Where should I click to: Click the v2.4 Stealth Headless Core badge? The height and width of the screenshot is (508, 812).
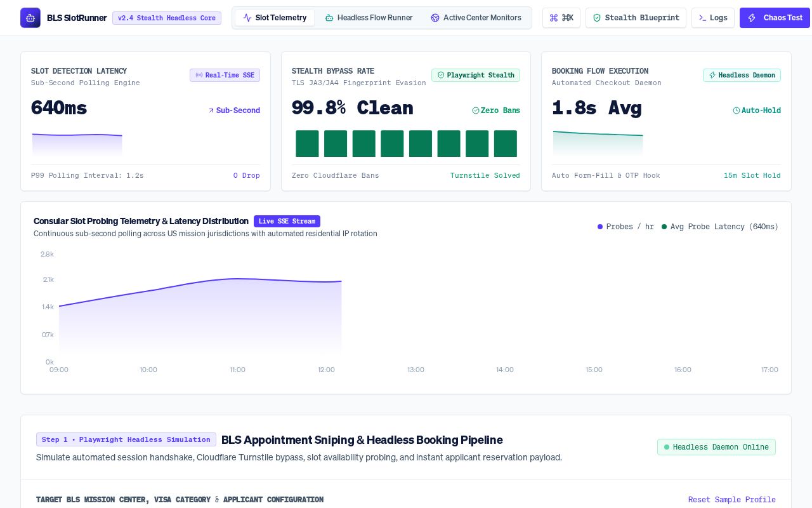pos(167,18)
